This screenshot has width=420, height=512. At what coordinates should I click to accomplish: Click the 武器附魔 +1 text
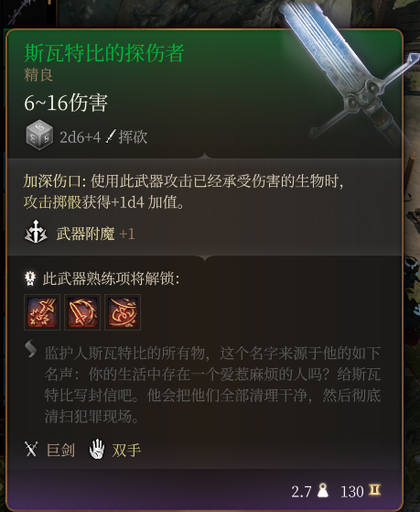click(95, 234)
